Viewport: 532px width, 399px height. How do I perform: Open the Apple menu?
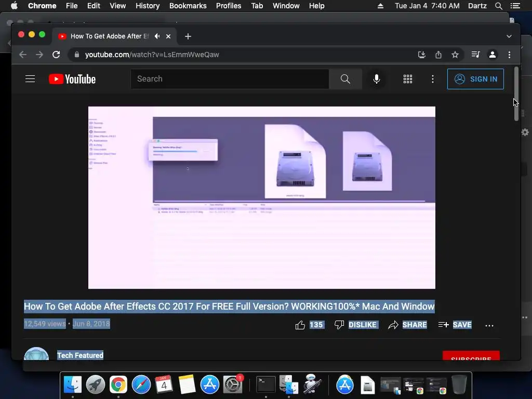pos(14,6)
